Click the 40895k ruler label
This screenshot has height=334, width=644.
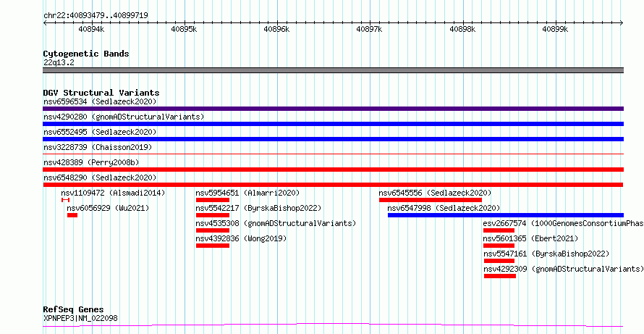coord(185,29)
